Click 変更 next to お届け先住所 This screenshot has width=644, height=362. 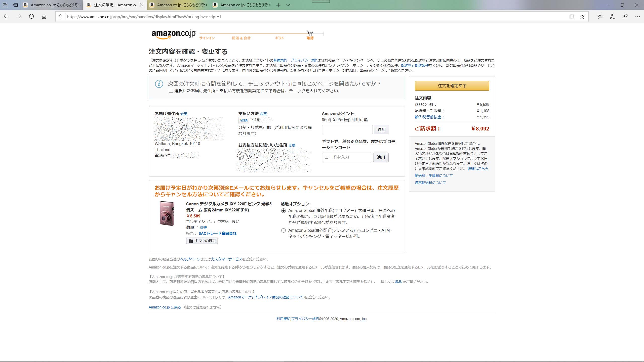tap(184, 114)
